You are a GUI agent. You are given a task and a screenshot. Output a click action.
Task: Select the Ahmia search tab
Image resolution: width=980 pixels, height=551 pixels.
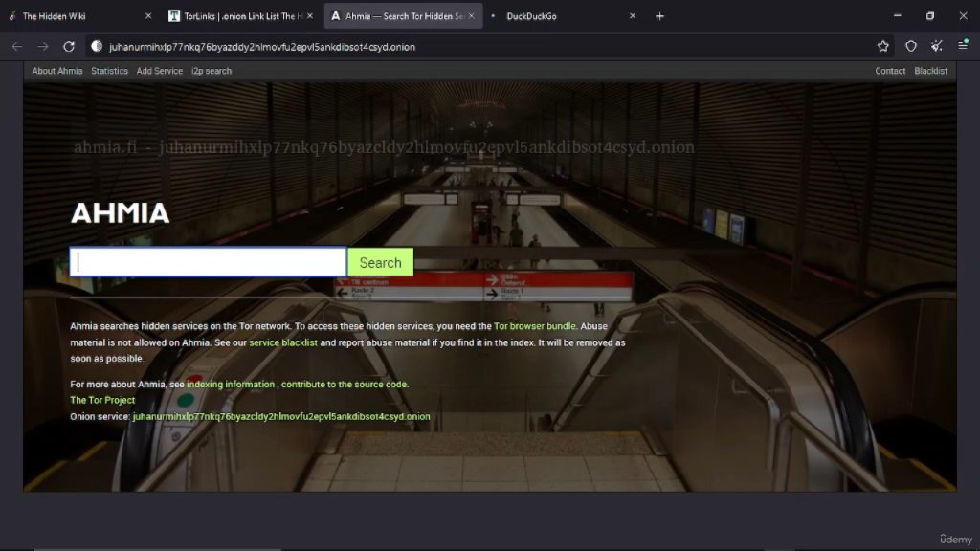pos(403,16)
